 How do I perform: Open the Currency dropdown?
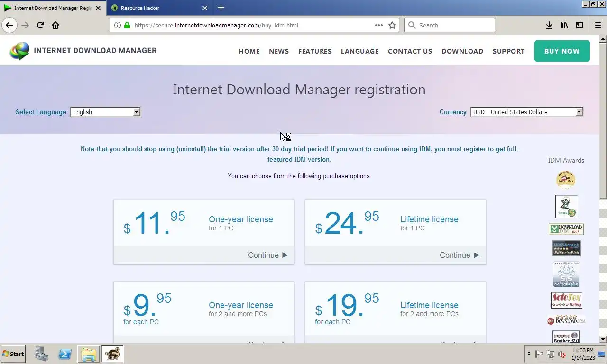tap(527, 112)
